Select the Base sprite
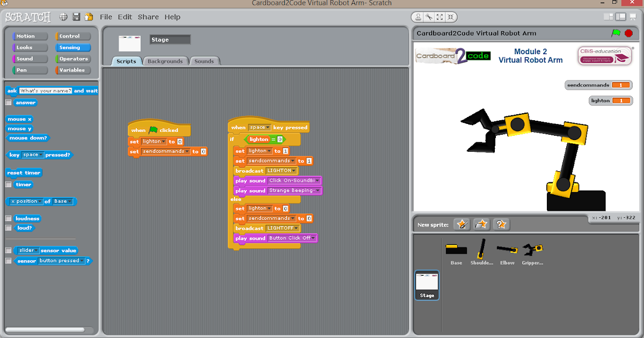The width and height of the screenshot is (644, 338). (456, 252)
